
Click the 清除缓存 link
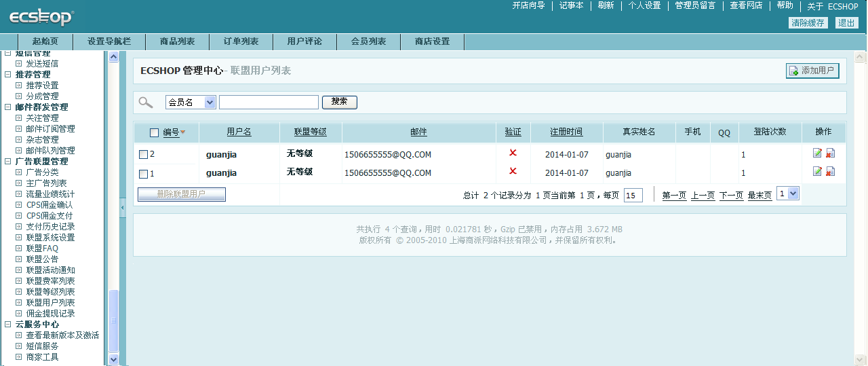coord(808,22)
